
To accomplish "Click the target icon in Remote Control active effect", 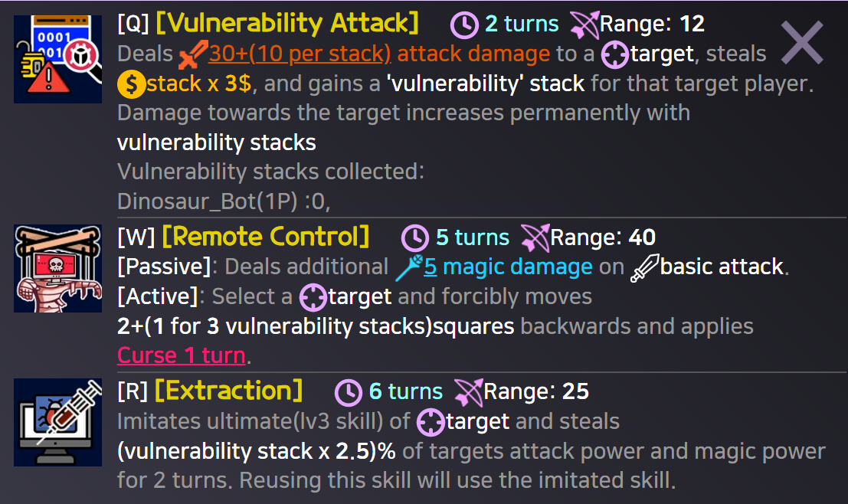I will (x=313, y=296).
